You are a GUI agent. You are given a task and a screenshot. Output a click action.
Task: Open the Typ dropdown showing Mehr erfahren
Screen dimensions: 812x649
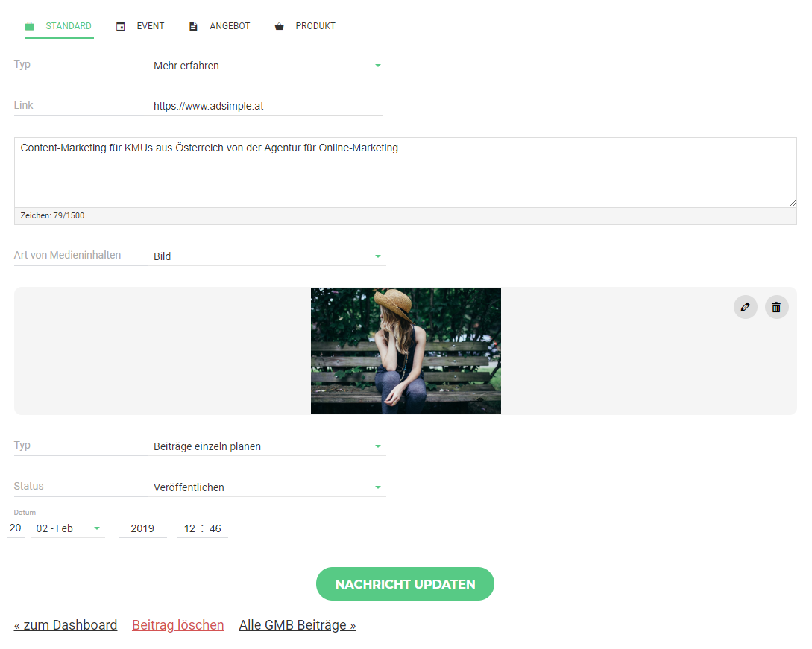(x=378, y=65)
